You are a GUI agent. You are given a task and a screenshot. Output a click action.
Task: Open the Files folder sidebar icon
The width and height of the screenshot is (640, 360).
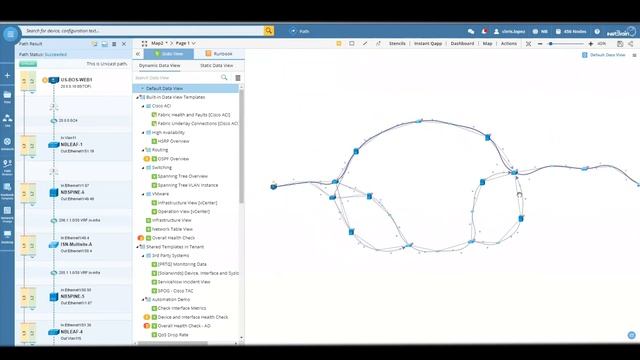click(7, 97)
